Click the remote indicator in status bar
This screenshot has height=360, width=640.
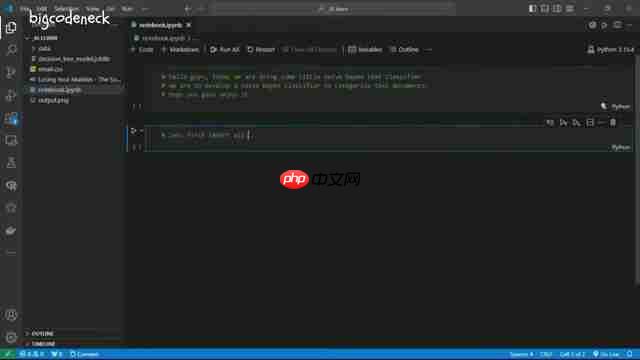[7, 354]
